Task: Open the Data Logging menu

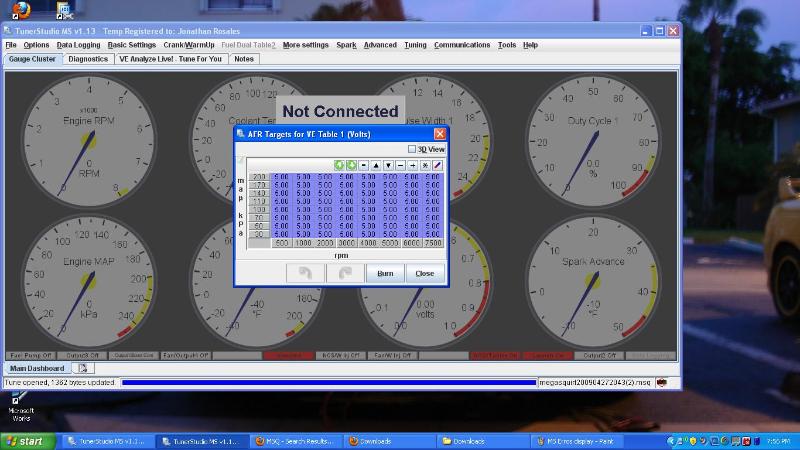Action: click(x=78, y=45)
